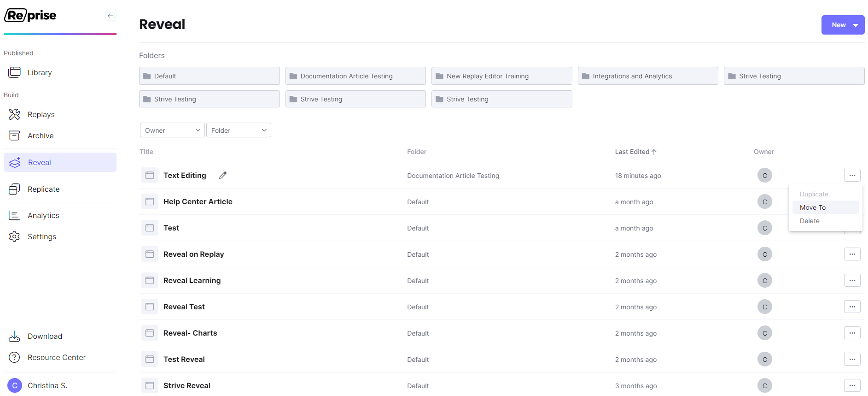This screenshot has height=396, width=868.
Task: Open New Replay Editor Training folder
Action: pos(502,76)
